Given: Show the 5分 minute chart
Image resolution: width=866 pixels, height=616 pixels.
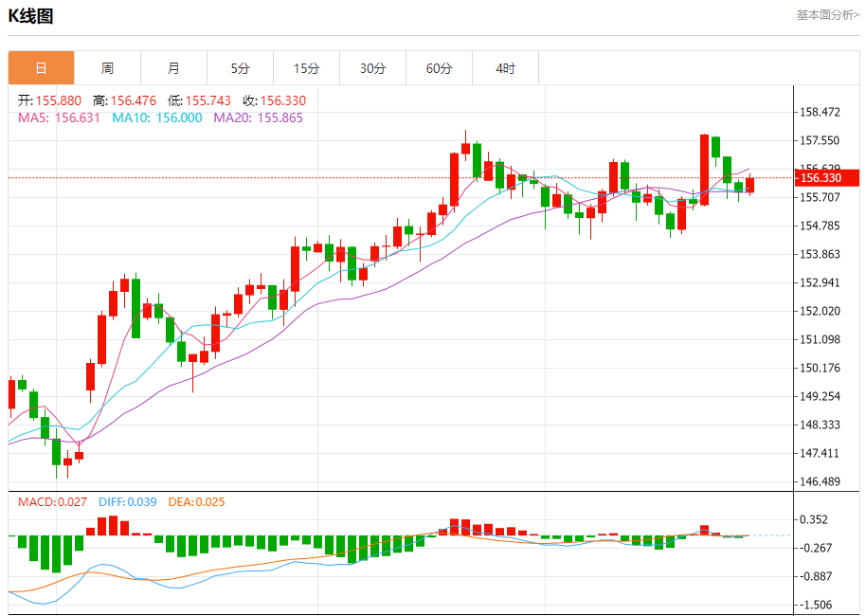Looking at the screenshot, I should [240, 68].
